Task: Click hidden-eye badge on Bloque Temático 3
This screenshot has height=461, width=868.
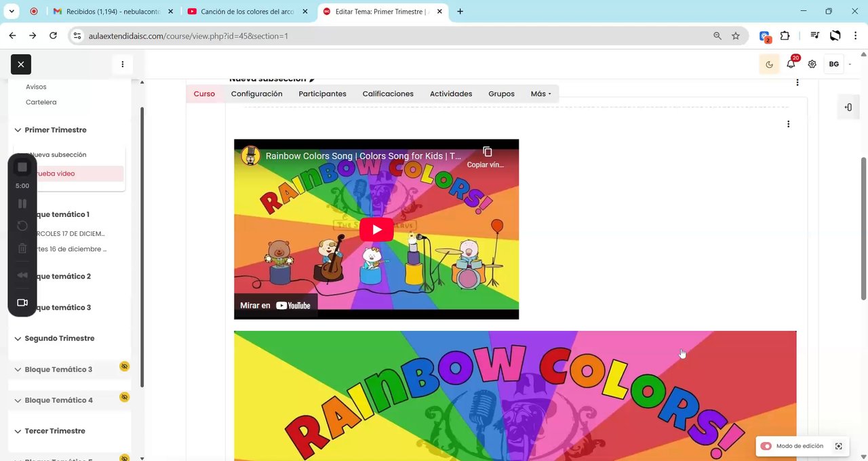Action: 124,366
